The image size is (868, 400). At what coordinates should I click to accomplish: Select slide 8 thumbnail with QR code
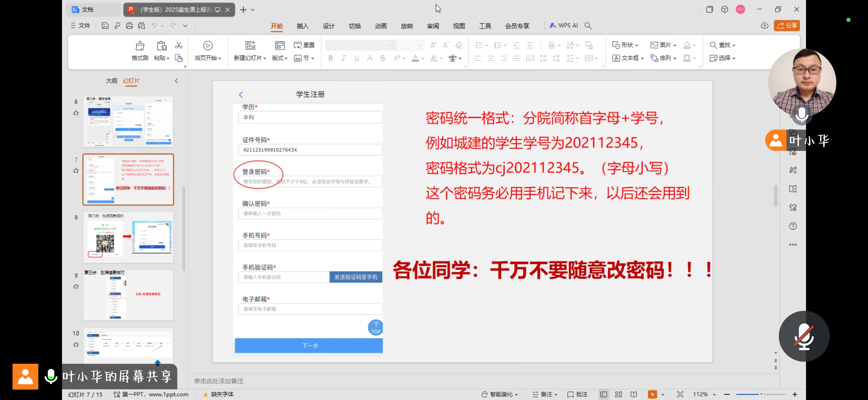tap(128, 237)
